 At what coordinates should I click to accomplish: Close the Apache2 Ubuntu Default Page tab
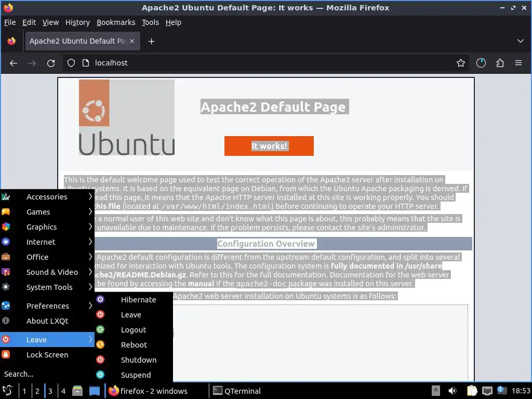[x=132, y=41]
